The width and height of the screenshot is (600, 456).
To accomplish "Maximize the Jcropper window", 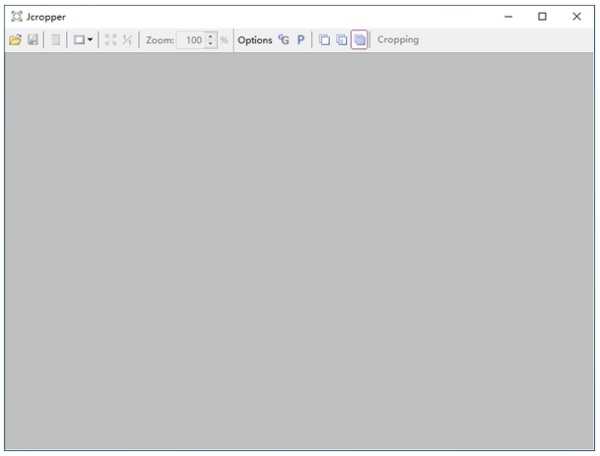I will click(x=542, y=16).
